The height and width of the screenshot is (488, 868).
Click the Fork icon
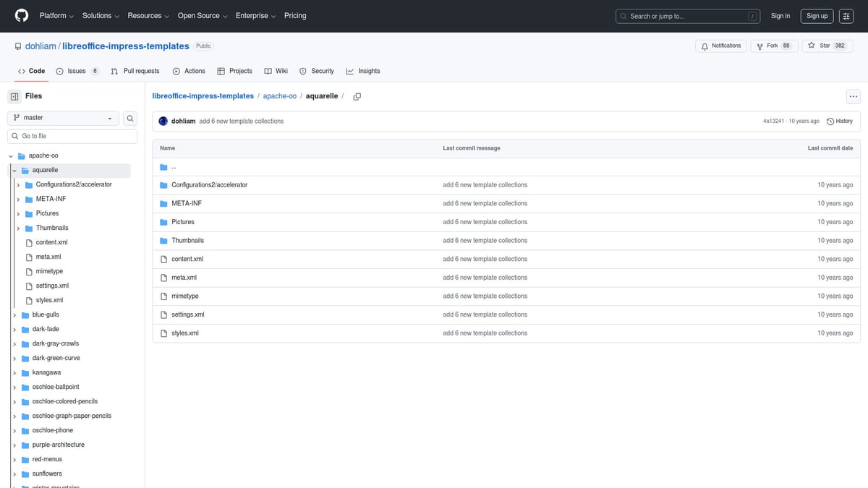click(760, 46)
